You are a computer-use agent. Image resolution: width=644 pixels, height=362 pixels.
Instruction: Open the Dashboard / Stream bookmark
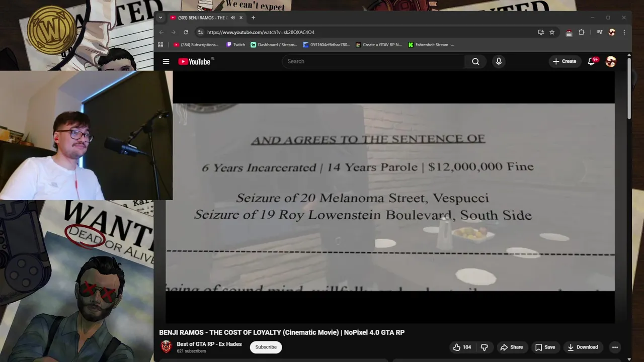(x=274, y=45)
